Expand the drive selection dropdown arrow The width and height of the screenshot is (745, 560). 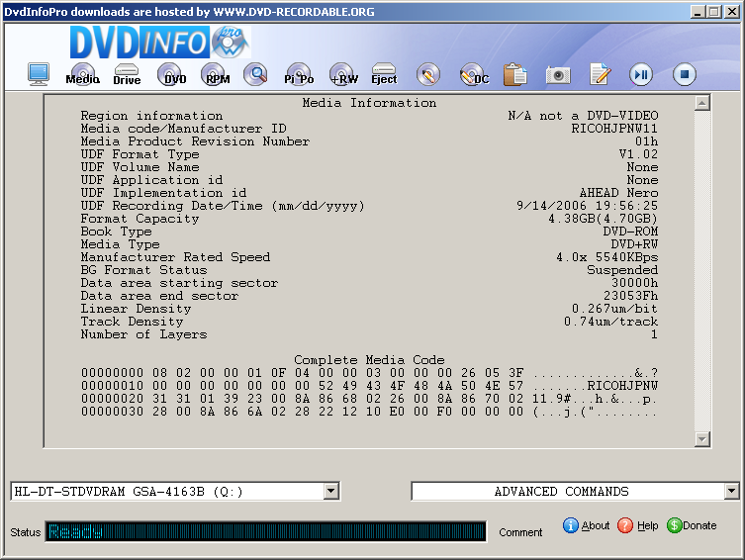pos(331,491)
